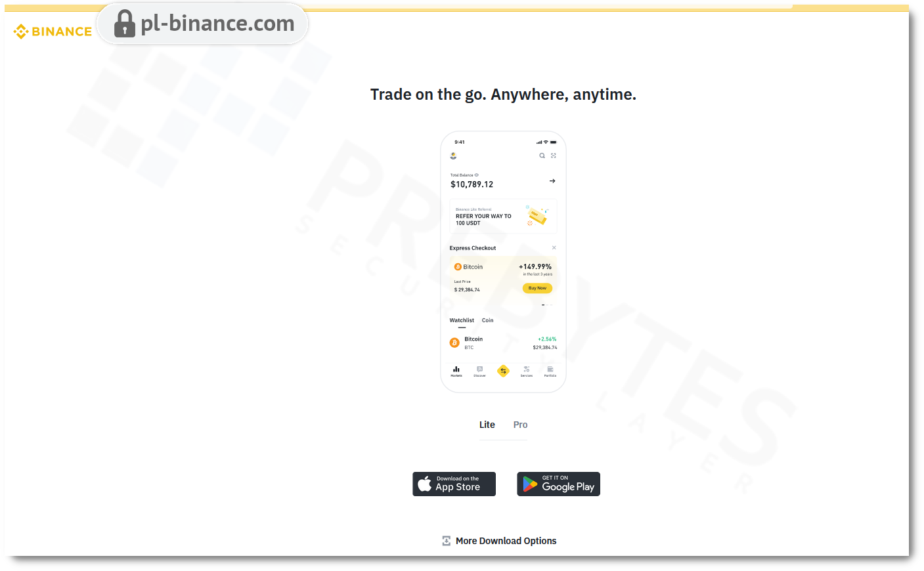Open More Download Options link
The image size is (924, 571).
506,541
